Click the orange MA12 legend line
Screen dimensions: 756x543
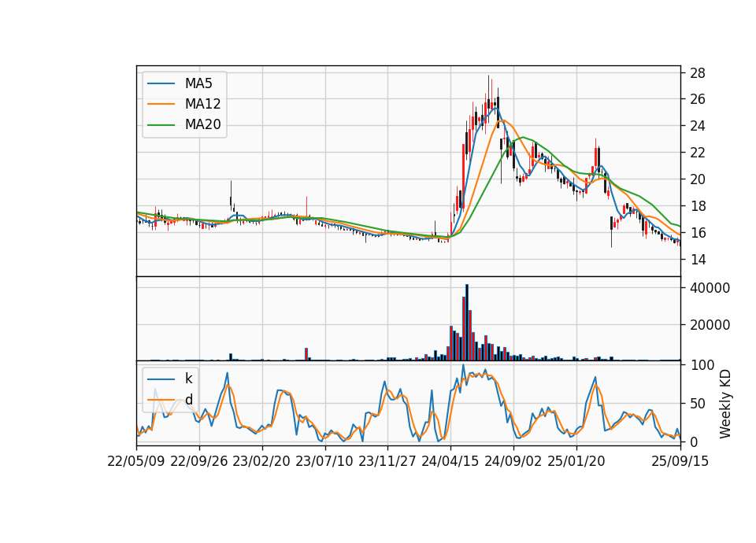tap(161, 104)
